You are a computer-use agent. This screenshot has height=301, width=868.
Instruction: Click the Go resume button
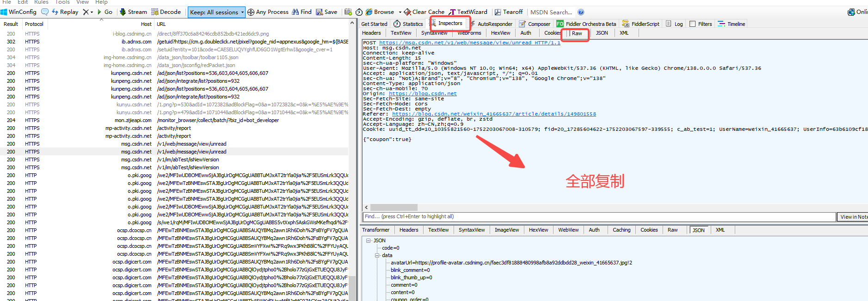point(105,12)
